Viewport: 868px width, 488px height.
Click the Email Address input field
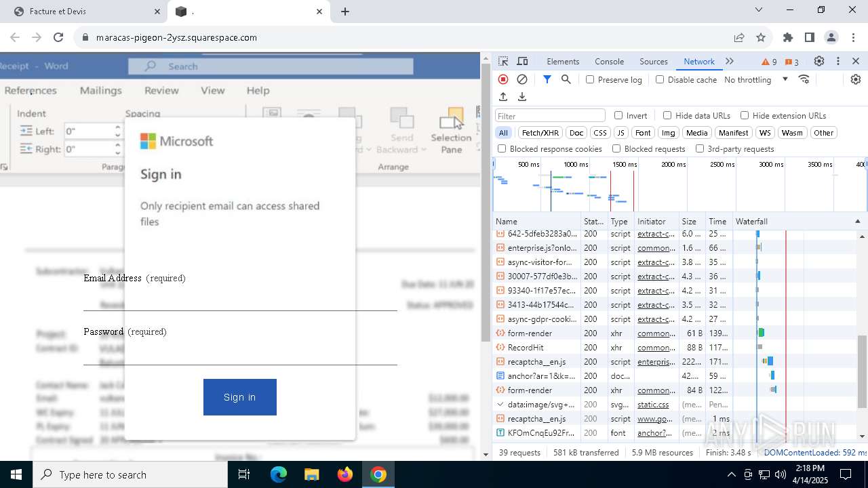pos(240,298)
